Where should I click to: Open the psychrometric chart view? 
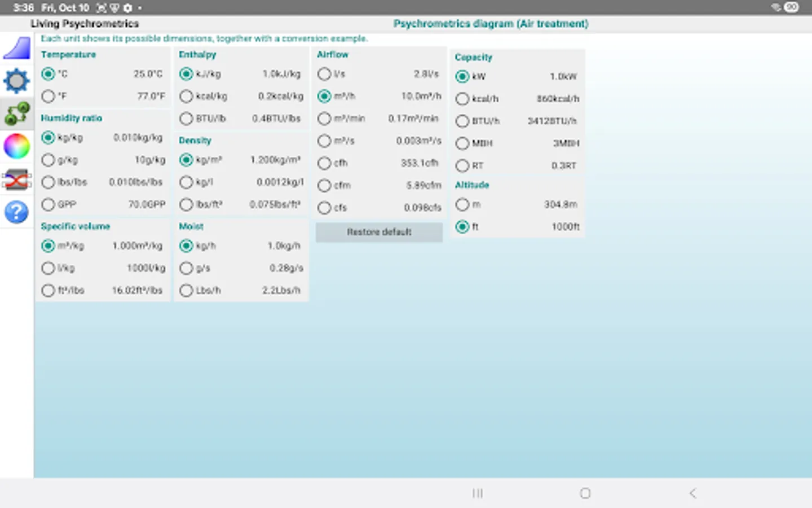tap(16, 48)
